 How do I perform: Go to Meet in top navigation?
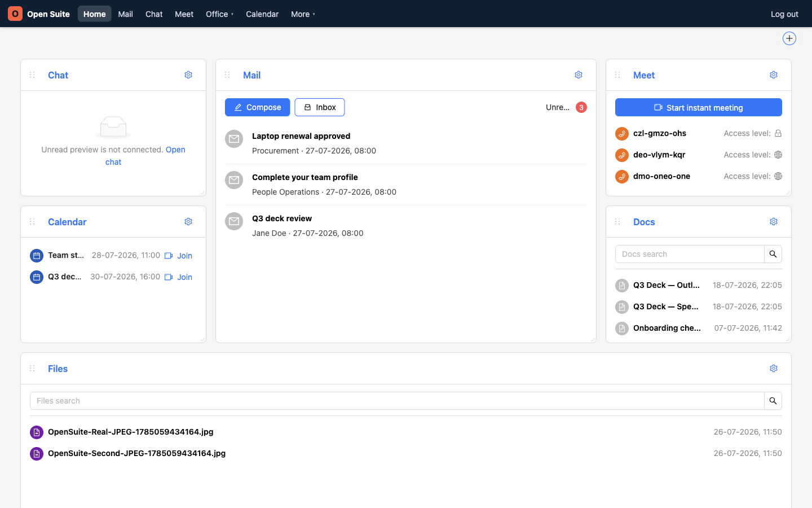coord(184,14)
